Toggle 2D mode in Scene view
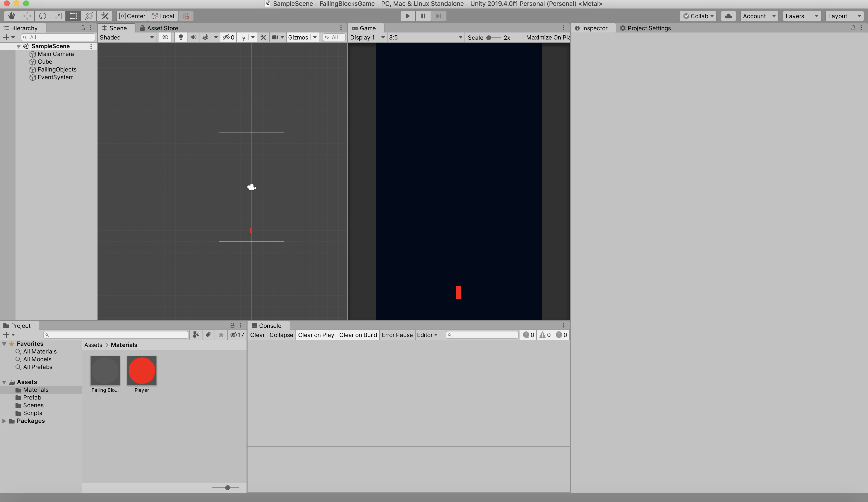868x502 pixels. coord(165,37)
